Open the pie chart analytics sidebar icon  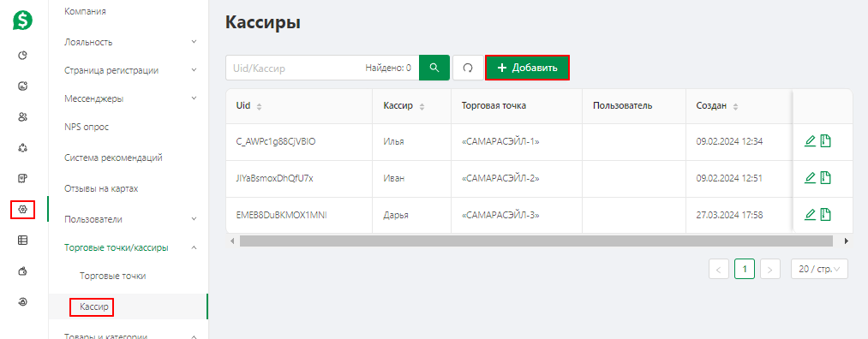22,56
